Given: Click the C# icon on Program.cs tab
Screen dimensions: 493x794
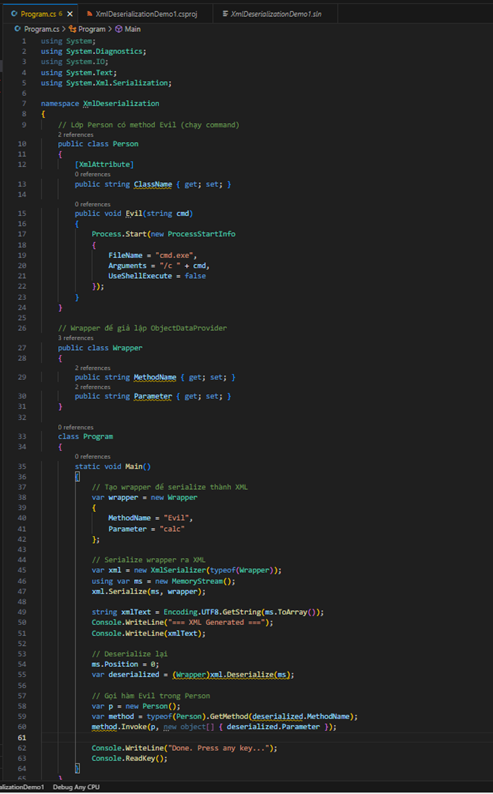Looking at the screenshot, I should (x=14, y=14).
